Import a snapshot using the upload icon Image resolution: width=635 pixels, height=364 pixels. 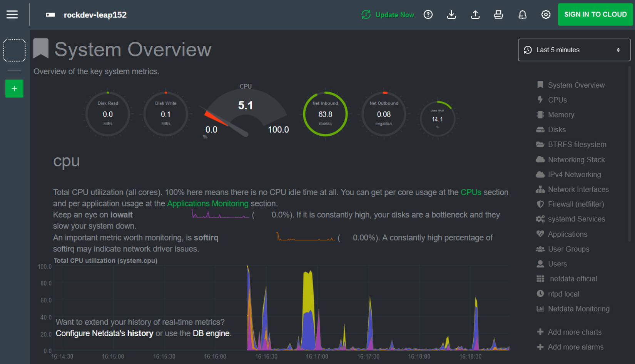point(475,14)
